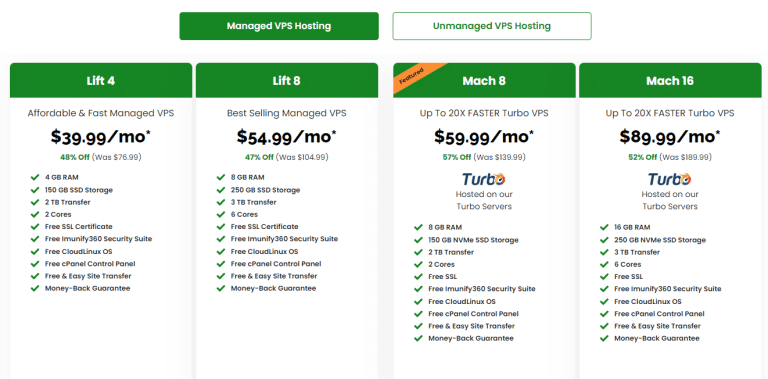Open the Lift 8 plan header
768x379 pixels.
click(287, 80)
